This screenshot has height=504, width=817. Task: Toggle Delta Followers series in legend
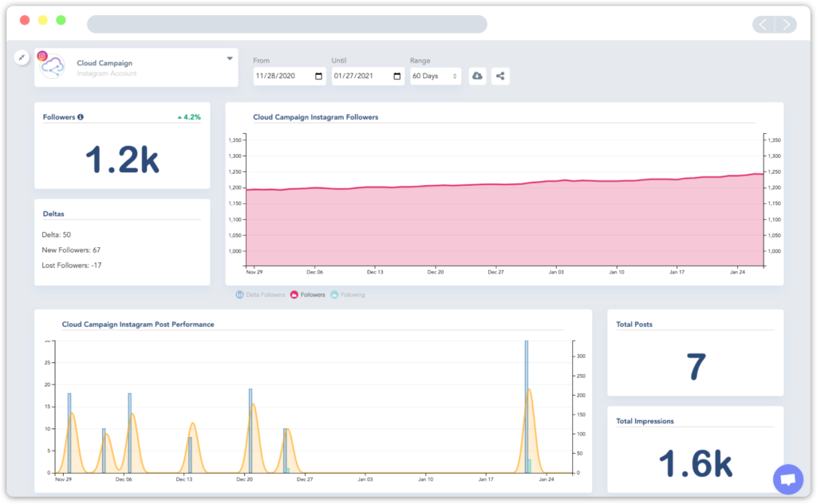pos(260,295)
